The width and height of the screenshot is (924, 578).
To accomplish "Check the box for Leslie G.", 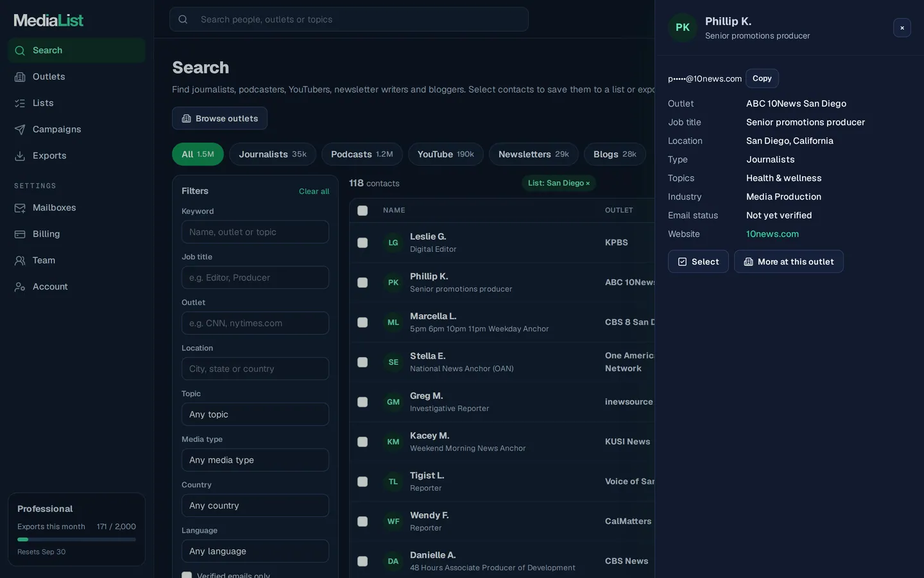I will pos(363,243).
